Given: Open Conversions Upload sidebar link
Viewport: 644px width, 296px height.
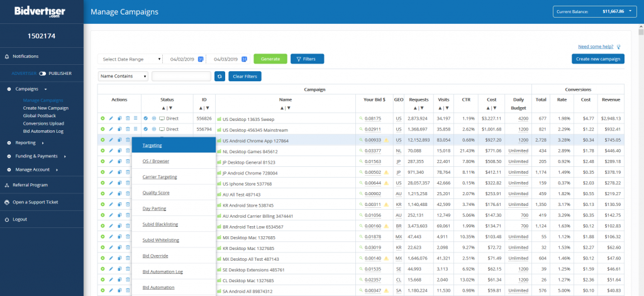Looking at the screenshot, I should (43, 123).
